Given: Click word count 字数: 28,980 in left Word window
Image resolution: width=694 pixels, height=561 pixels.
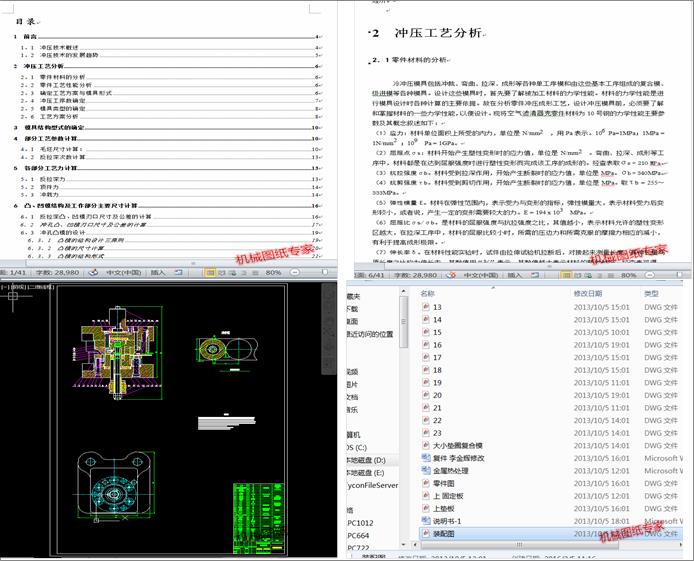Looking at the screenshot, I should pyautogui.click(x=58, y=273).
